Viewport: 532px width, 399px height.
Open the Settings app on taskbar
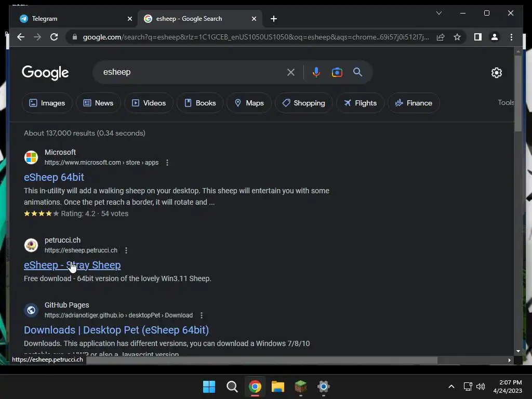[x=323, y=387]
